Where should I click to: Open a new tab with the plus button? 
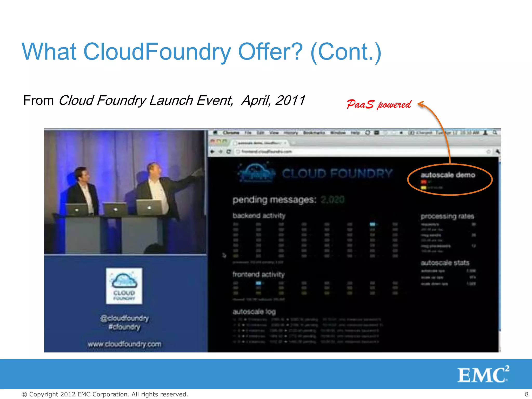[293, 143]
